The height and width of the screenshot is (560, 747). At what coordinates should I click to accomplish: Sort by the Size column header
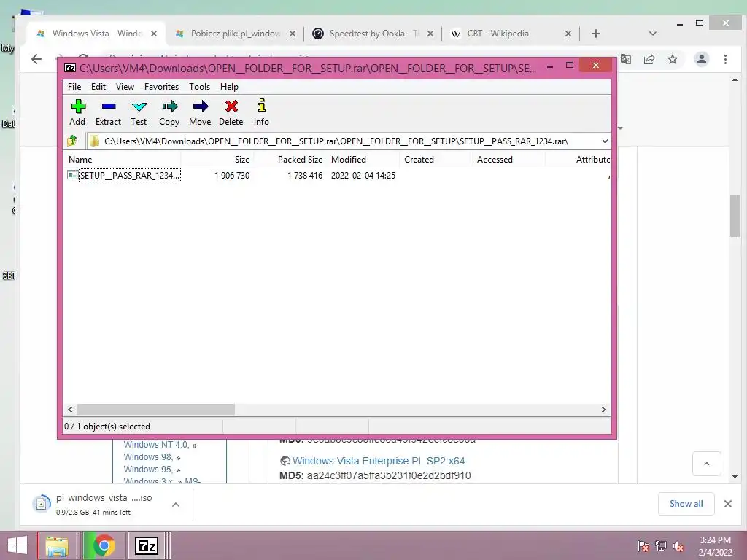(217, 160)
